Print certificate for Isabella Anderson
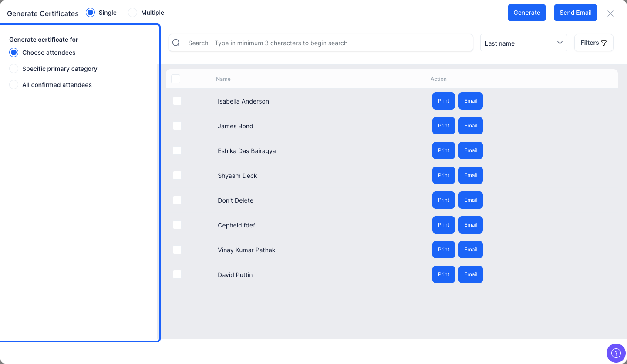 tap(444, 101)
